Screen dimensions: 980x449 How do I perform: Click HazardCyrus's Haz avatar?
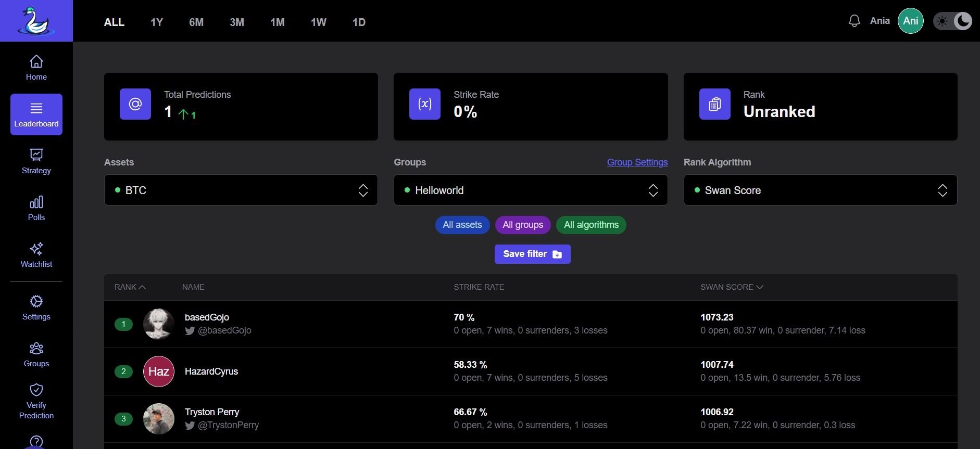[159, 371]
